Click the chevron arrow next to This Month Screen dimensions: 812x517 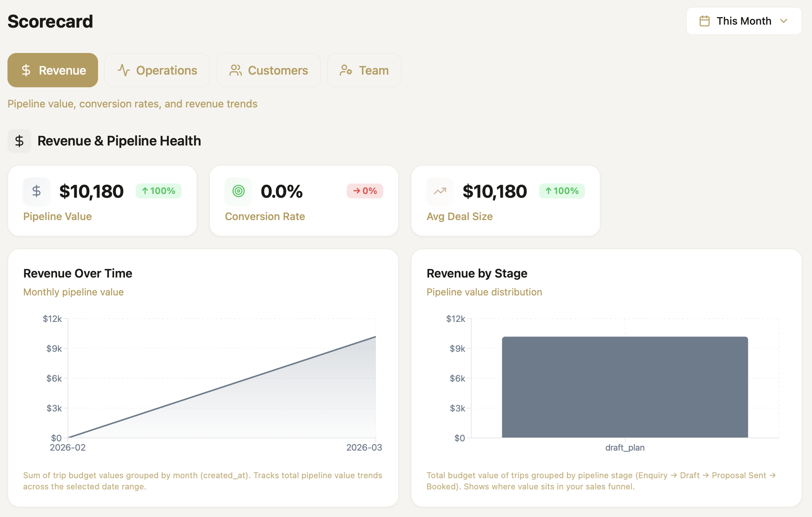coord(784,21)
